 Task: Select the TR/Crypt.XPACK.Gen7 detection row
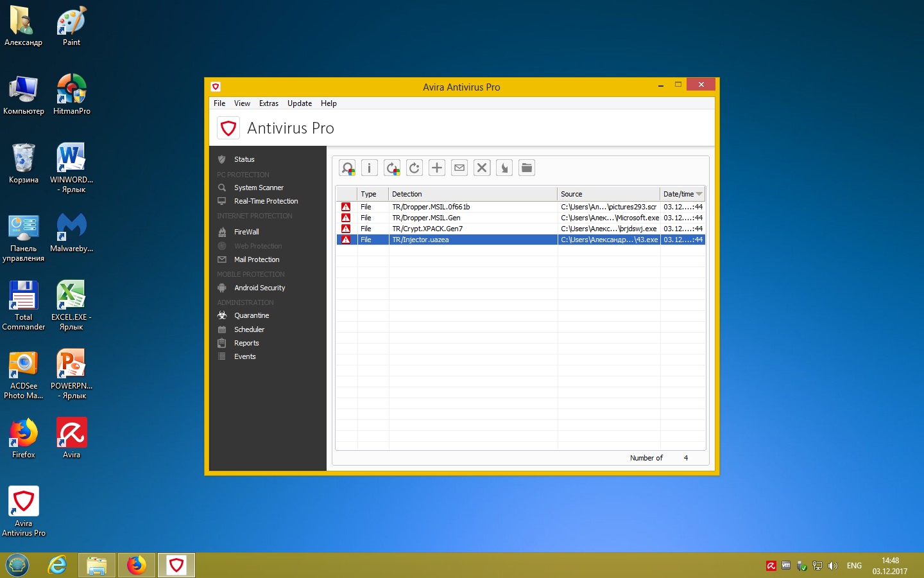coord(427,229)
